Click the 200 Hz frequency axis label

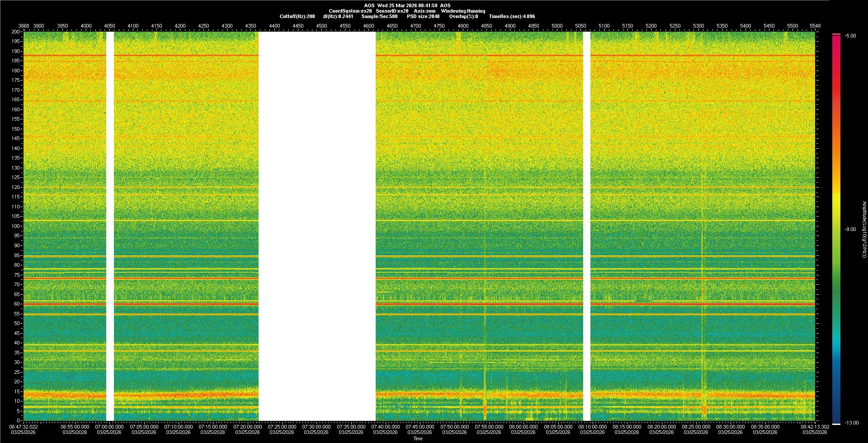coord(15,32)
